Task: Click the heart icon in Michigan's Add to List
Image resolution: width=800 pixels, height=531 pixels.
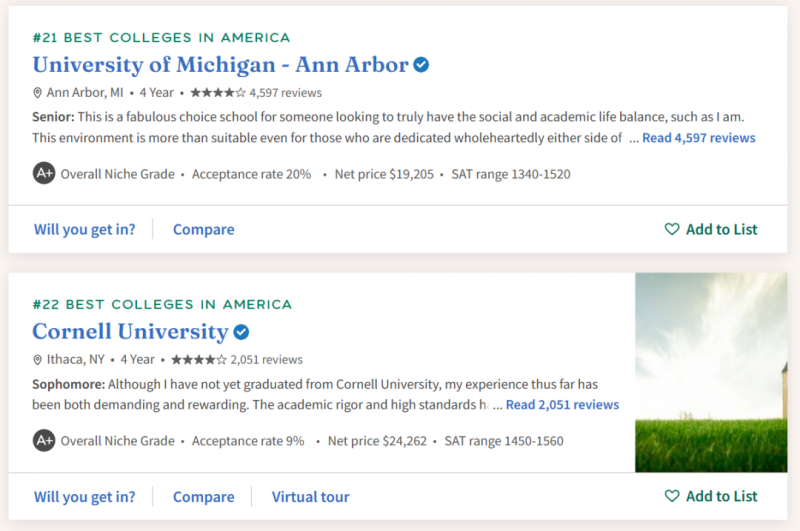Action: pos(672,229)
